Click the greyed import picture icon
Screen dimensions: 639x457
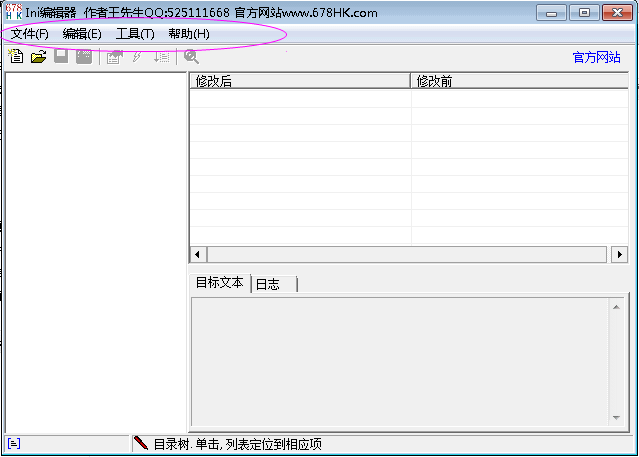pos(115,57)
